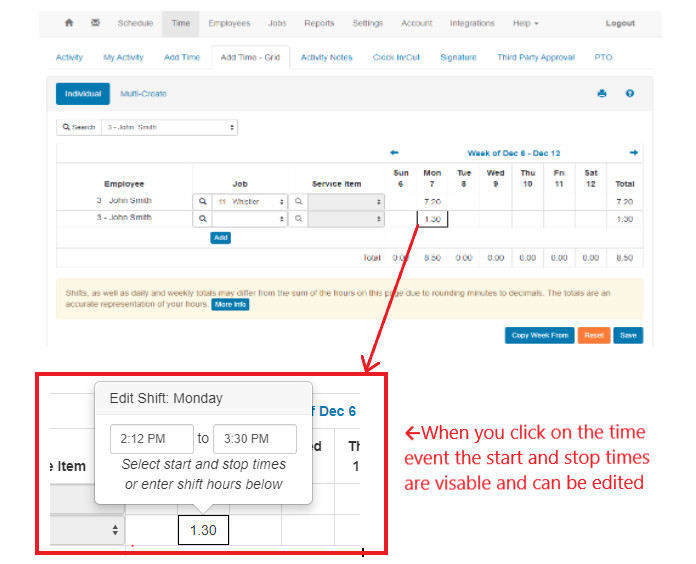Open the help question mark icon
This screenshot has width=696, height=564.
click(629, 93)
